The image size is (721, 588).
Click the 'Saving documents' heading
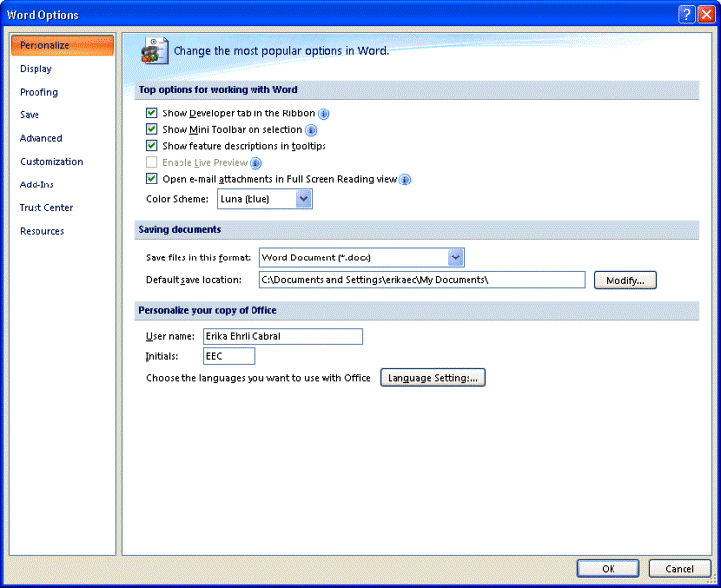point(180,229)
